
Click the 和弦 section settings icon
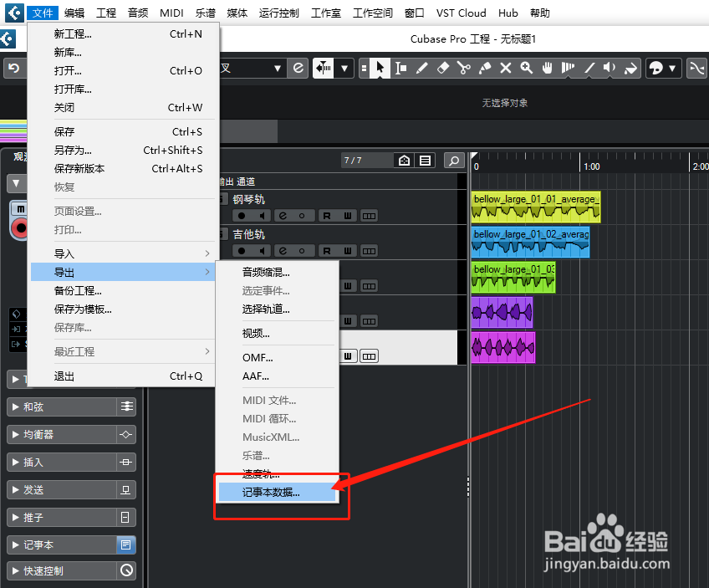[126, 406]
